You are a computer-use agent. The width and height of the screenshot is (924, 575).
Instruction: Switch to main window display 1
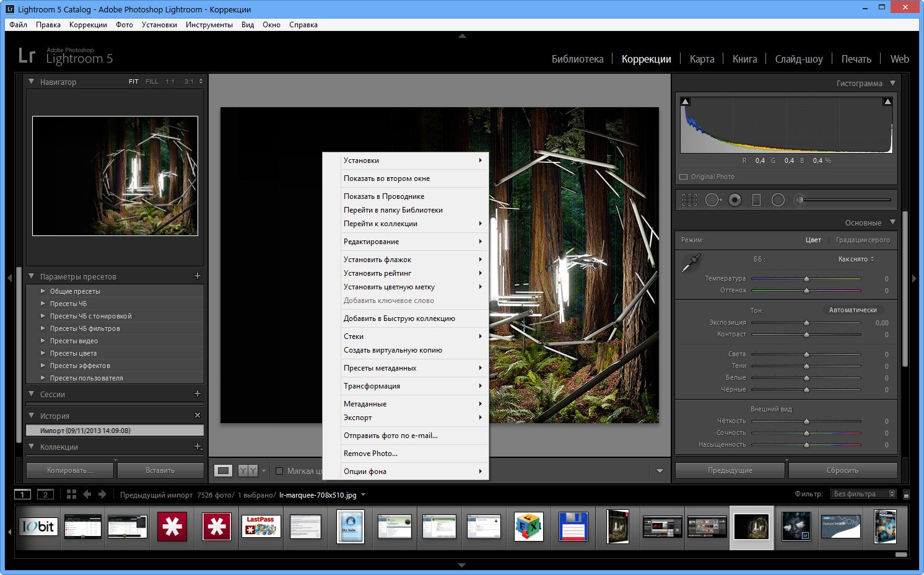pos(23,494)
